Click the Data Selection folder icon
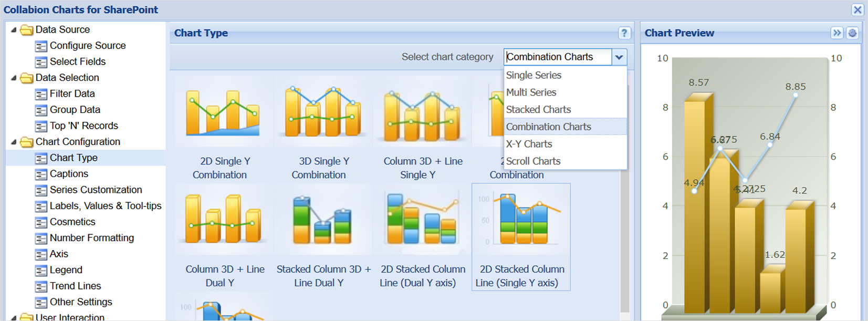Viewport: 868px width, 321px height. point(27,78)
